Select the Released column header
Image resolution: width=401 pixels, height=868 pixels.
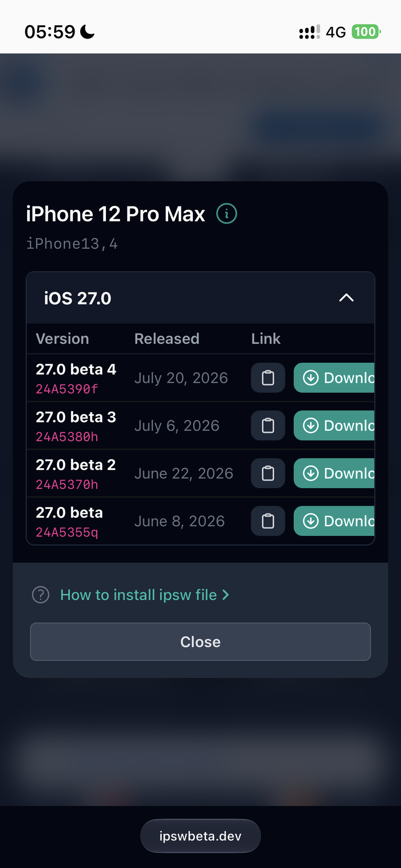click(x=167, y=339)
